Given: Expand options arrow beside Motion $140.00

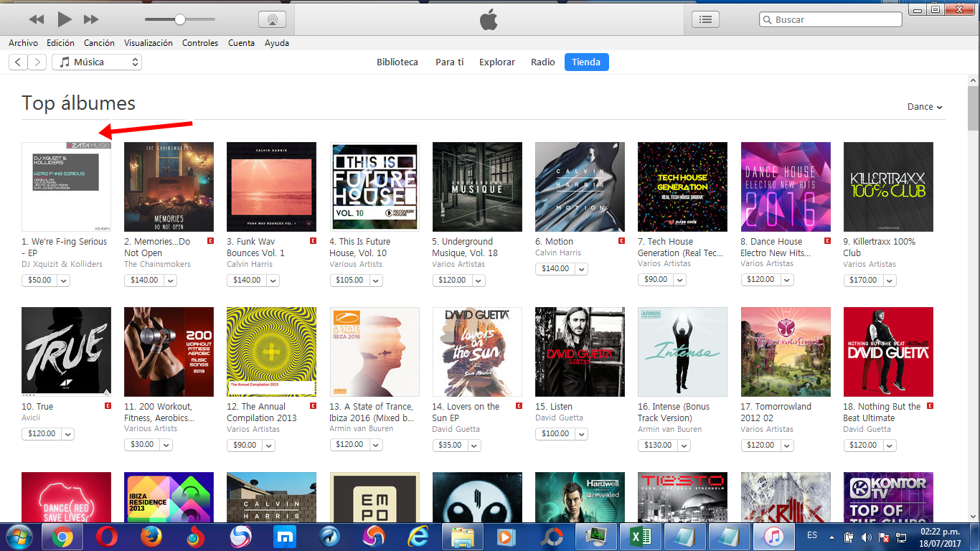Looking at the screenshot, I should tap(581, 269).
